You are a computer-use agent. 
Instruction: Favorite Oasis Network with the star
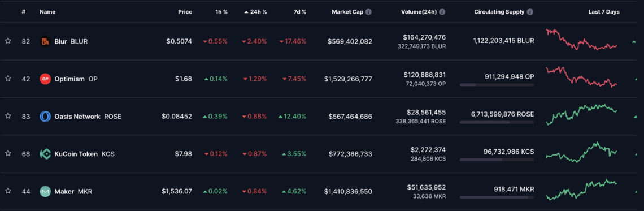[x=8, y=116]
